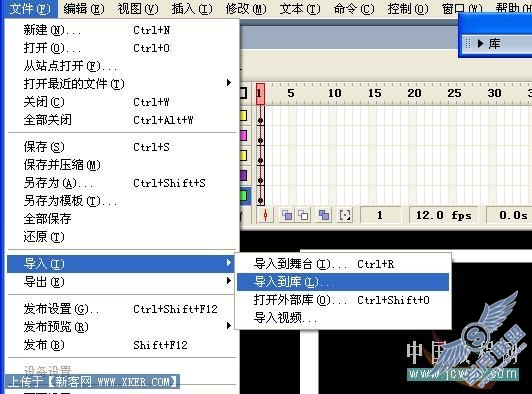
Task: Select 发布 (B) menu entry
Action: pyautogui.click(x=121, y=345)
